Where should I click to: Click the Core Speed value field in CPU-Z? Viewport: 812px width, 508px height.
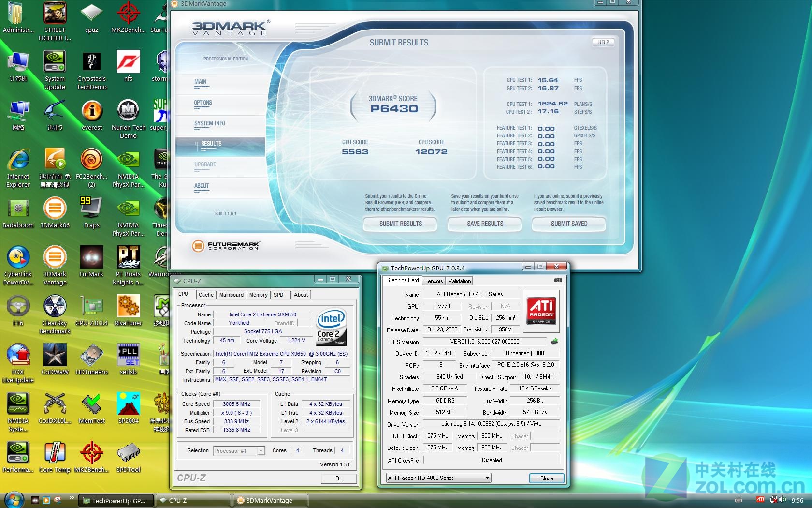pyautogui.click(x=236, y=404)
